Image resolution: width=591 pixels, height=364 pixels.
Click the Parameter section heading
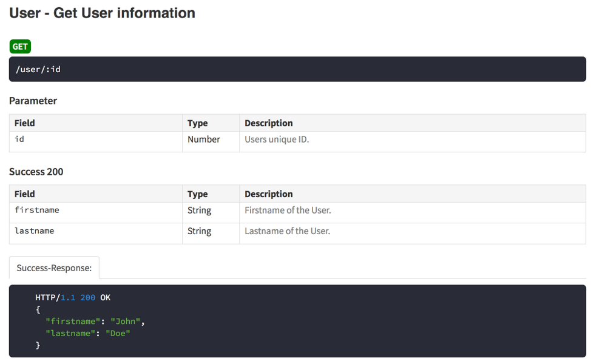[x=33, y=101]
